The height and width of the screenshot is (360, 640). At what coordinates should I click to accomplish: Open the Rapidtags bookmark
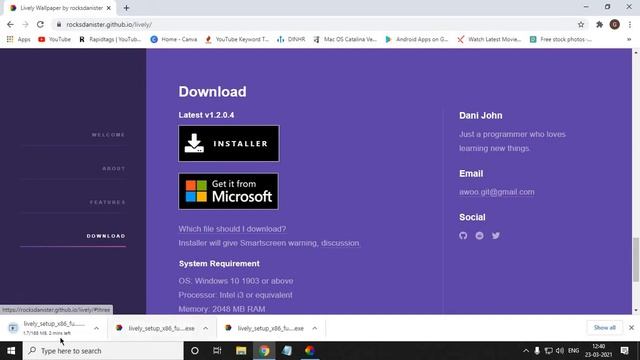(x=110, y=39)
